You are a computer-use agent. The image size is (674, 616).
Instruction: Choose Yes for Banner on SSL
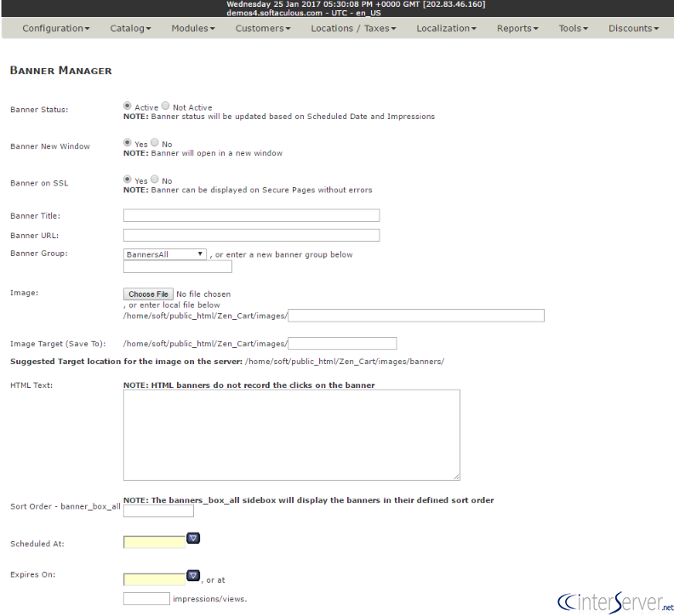(x=128, y=180)
